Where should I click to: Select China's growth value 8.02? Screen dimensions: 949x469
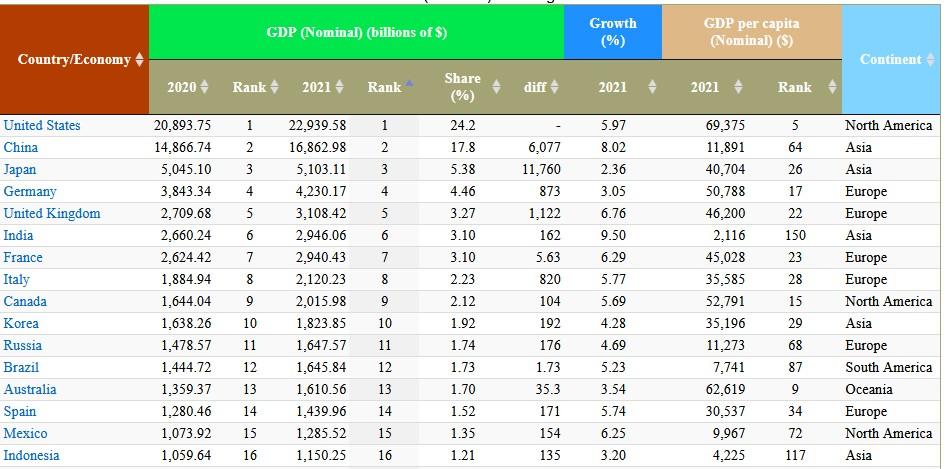613,147
